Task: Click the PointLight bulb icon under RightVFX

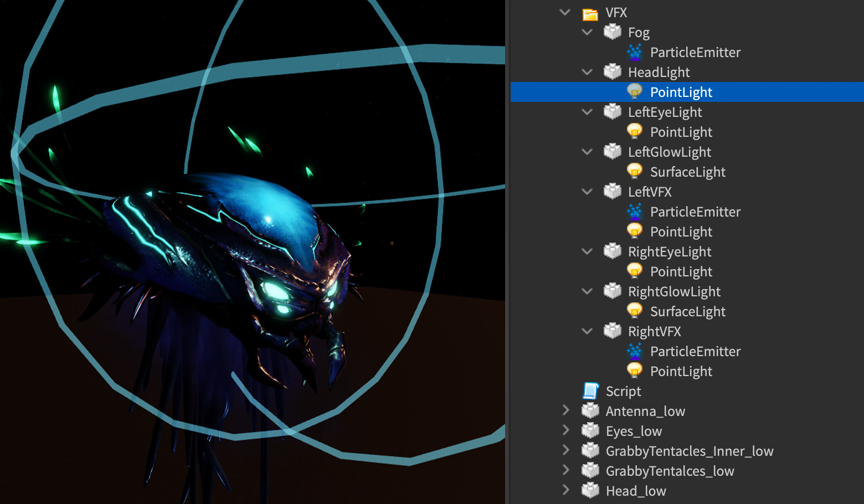Action: (635, 371)
